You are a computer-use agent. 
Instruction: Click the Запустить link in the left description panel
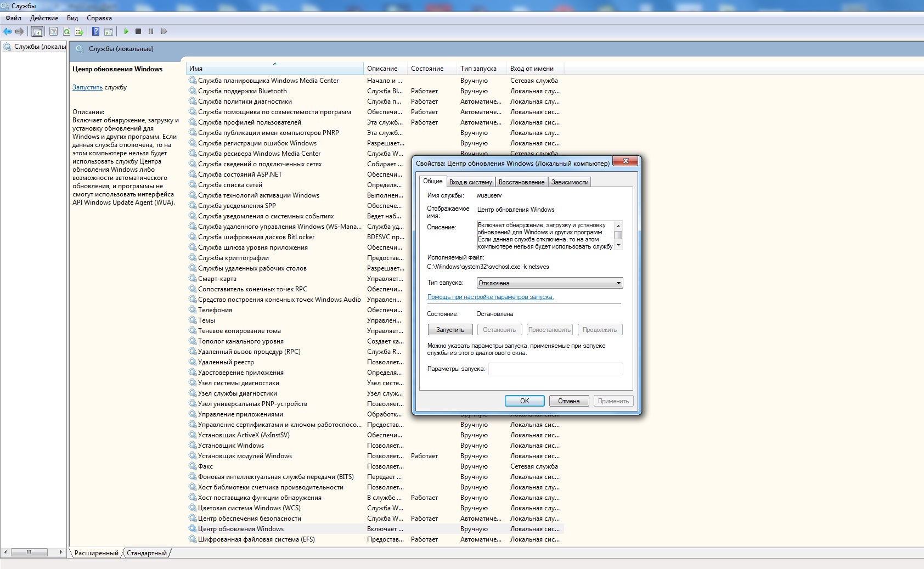coord(87,87)
